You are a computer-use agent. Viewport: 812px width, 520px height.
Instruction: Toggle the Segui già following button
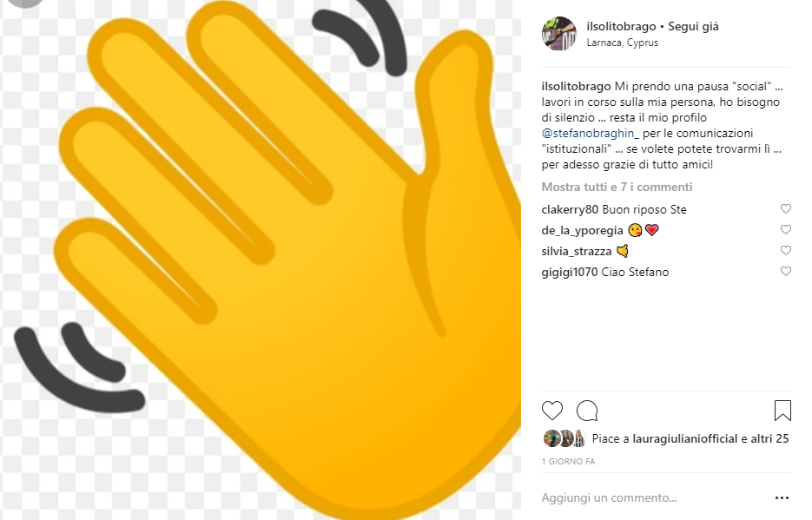pos(693,26)
